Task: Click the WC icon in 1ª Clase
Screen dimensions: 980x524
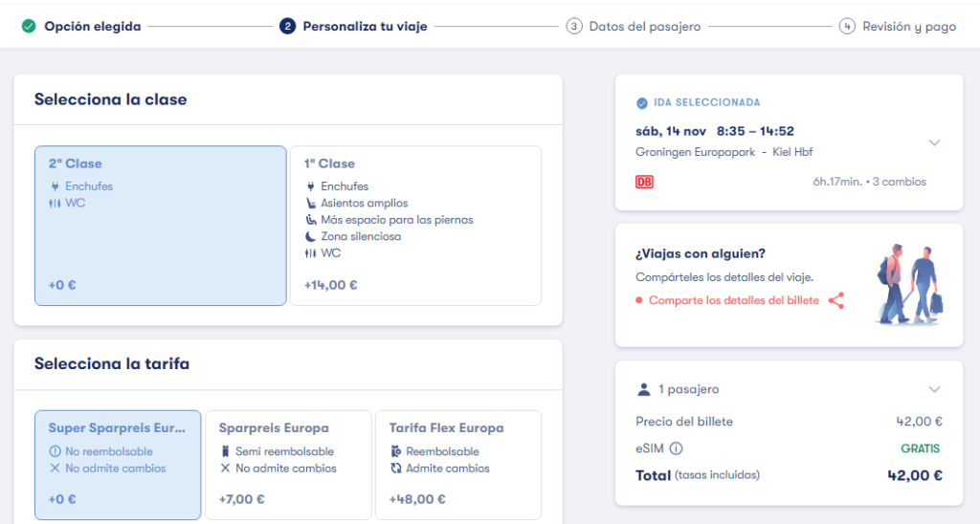Action: [x=311, y=253]
